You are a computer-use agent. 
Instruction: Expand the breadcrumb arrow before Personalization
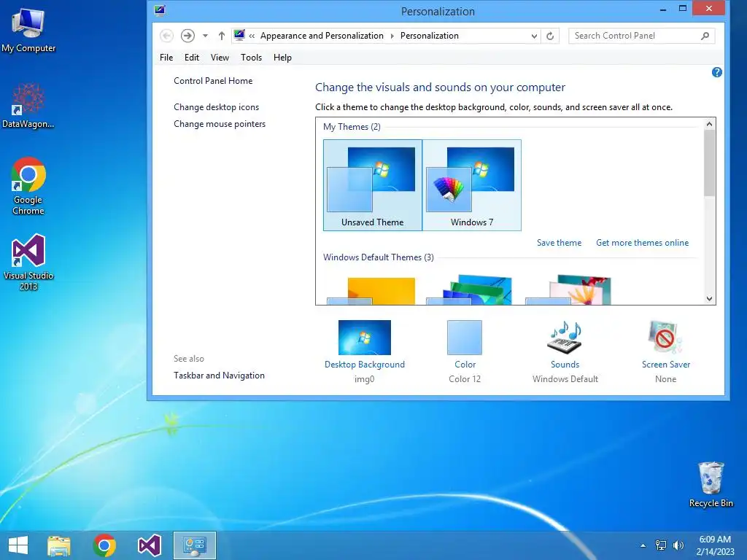[x=392, y=36]
